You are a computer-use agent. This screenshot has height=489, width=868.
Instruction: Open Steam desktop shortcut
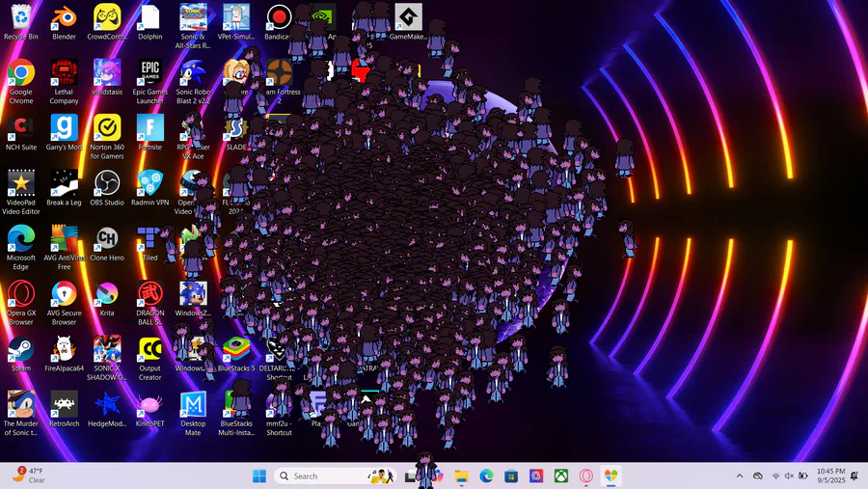tap(21, 353)
